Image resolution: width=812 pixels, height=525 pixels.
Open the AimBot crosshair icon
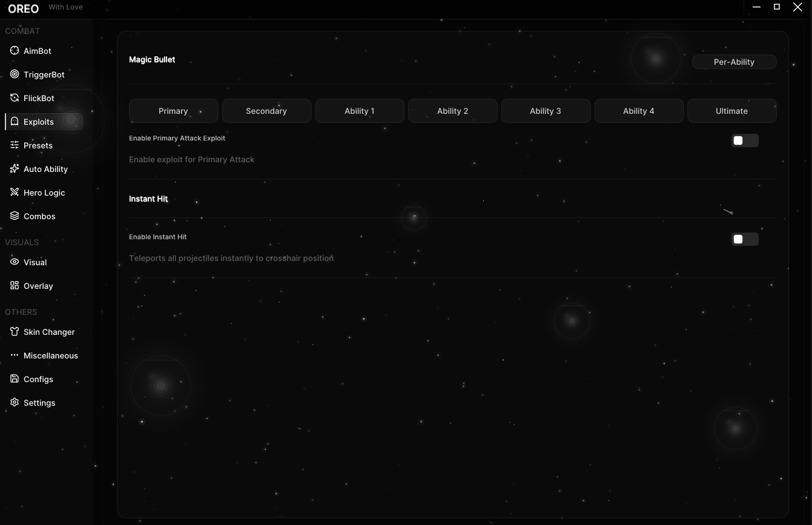(15, 51)
